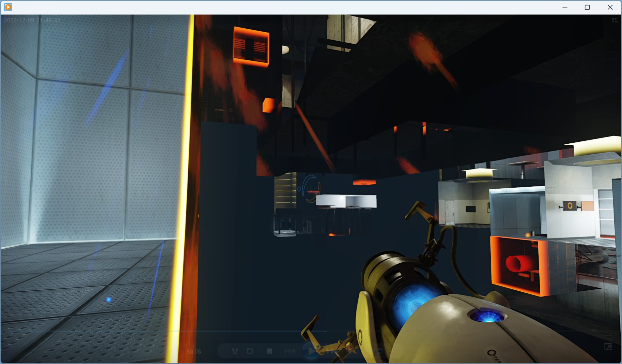622x364 pixels.
Task: Click the media player app icon in title bar
Action: [x=8, y=7]
